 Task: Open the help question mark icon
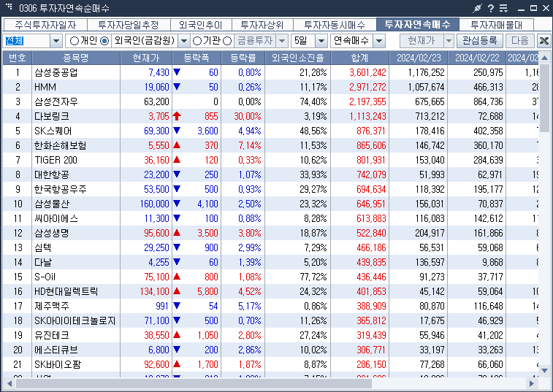[x=491, y=8]
